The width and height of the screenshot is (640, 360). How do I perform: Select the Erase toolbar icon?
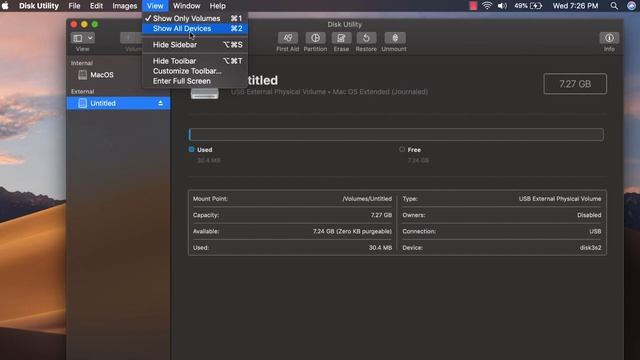(341, 38)
